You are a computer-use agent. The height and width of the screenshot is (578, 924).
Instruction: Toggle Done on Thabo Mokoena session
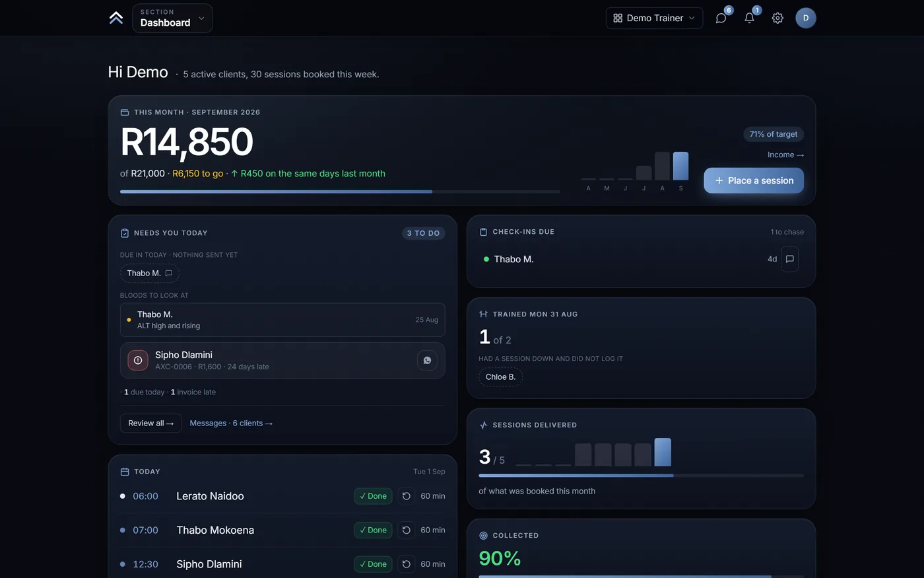point(373,530)
